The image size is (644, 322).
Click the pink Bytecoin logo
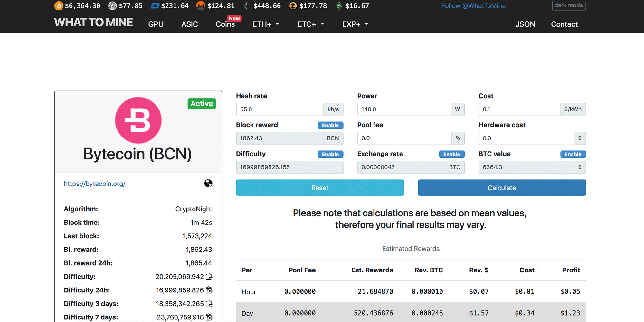pyautogui.click(x=138, y=120)
